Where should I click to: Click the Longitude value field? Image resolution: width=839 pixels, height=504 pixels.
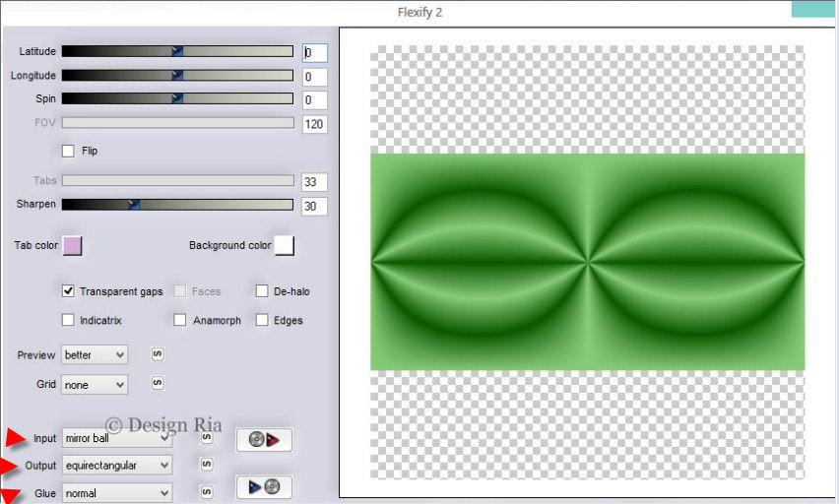pyautogui.click(x=315, y=77)
